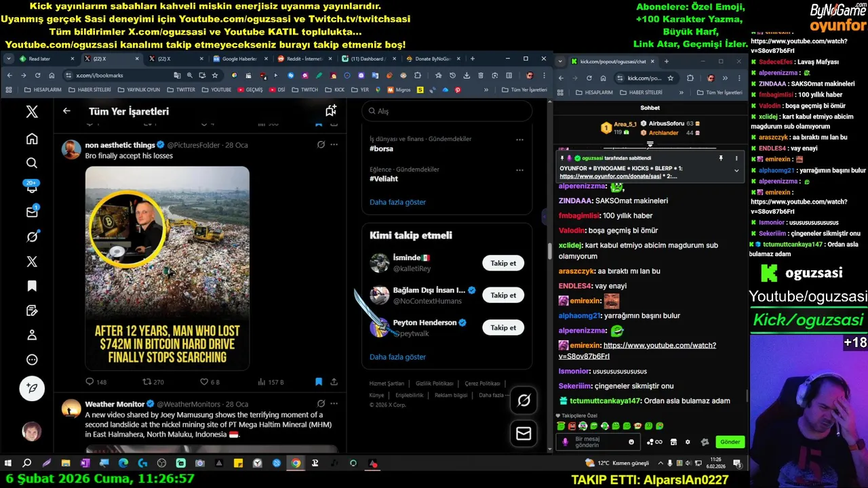Open the Kick shop icon beside the message box
Viewport: 868px width, 488px height.
[x=673, y=442]
